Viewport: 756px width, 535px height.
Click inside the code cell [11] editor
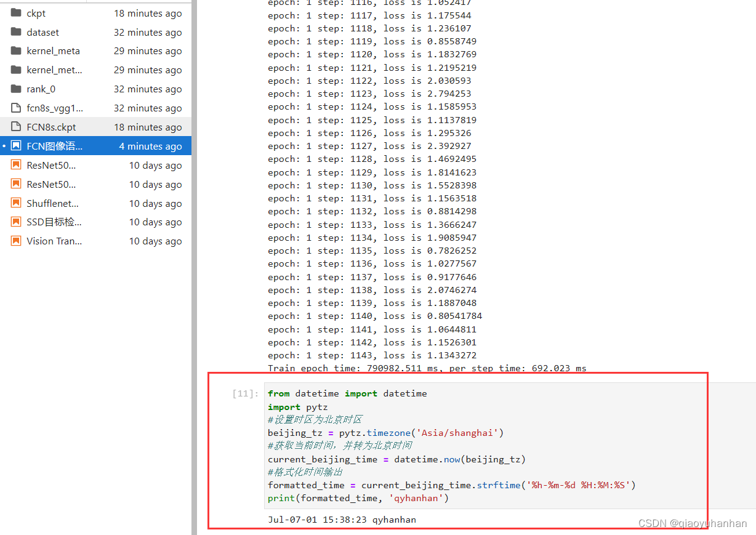coord(510,446)
